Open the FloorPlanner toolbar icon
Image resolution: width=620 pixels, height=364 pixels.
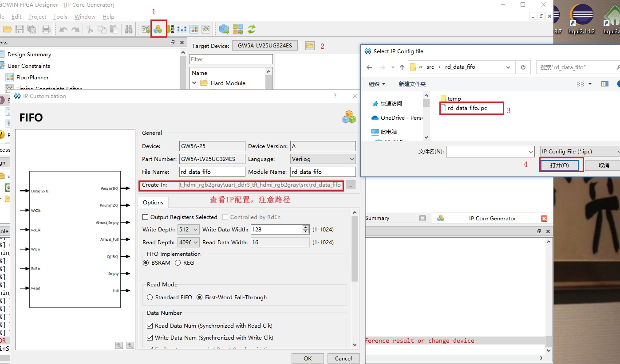coord(194,29)
